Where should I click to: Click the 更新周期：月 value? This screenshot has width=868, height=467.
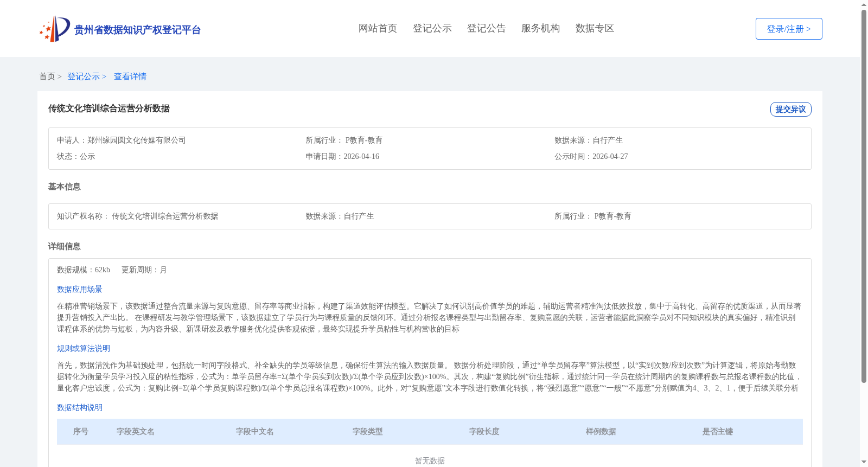pyautogui.click(x=144, y=270)
